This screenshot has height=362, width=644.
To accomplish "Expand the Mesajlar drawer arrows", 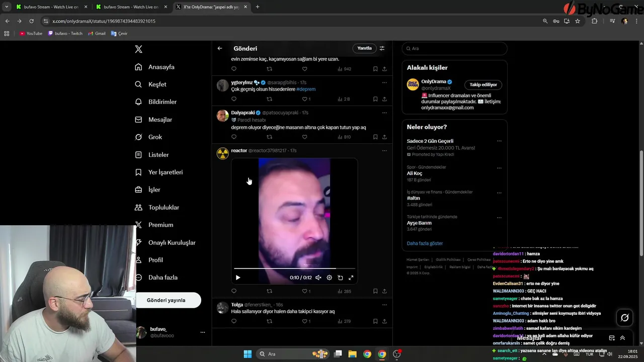I will (622, 338).
